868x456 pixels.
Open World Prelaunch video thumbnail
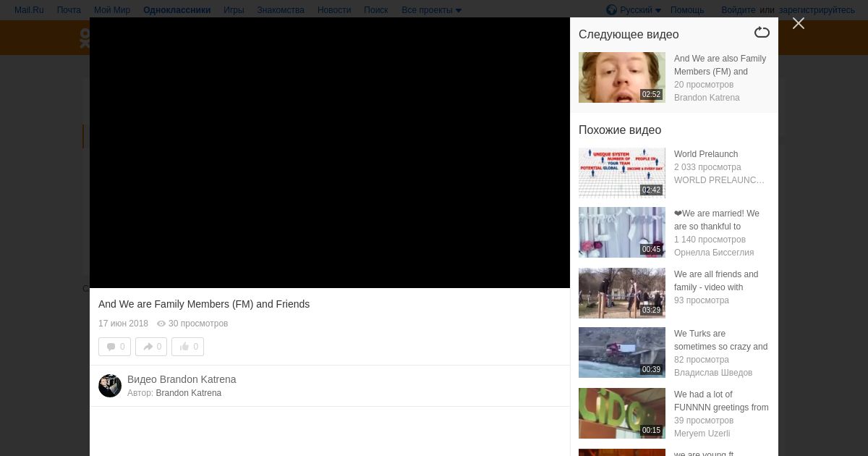622,173
